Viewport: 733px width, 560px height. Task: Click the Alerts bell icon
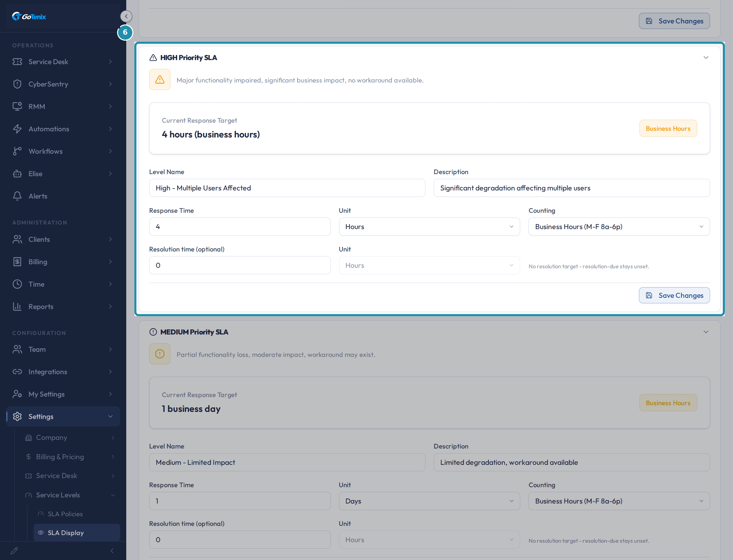coord(17,196)
